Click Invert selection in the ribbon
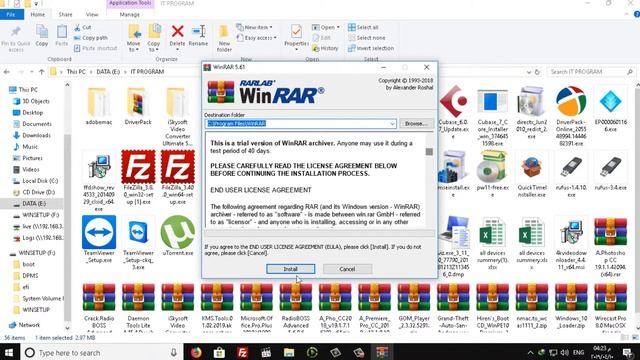 tap(371, 48)
